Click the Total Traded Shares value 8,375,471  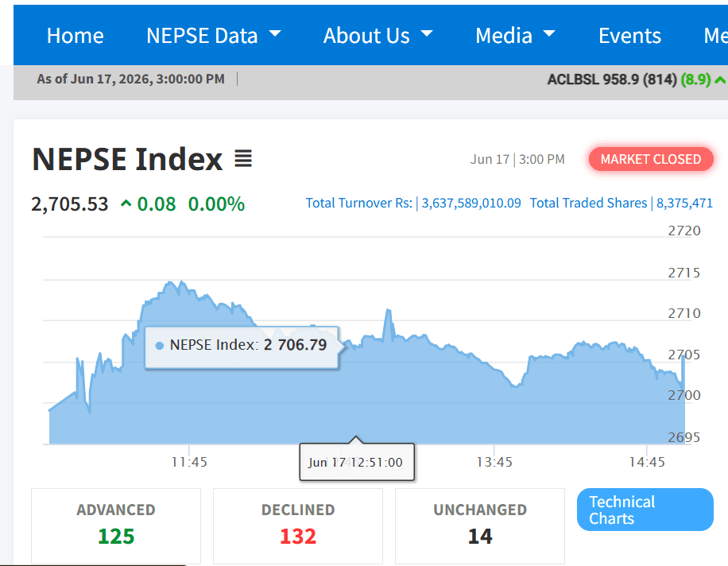684,204
